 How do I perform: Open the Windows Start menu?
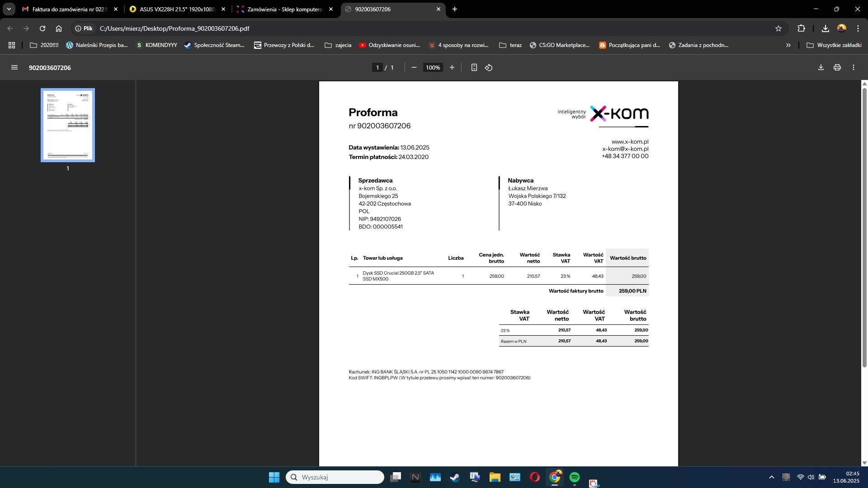click(x=274, y=477)
